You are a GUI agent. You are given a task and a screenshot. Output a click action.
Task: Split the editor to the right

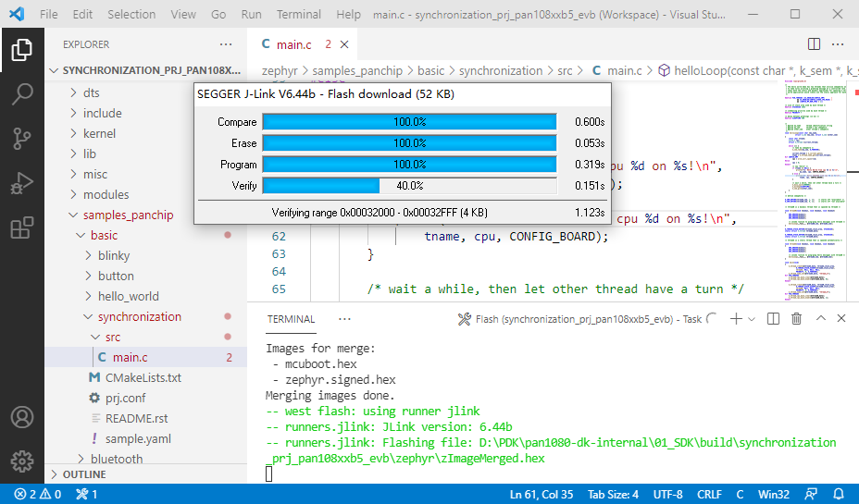814,44
